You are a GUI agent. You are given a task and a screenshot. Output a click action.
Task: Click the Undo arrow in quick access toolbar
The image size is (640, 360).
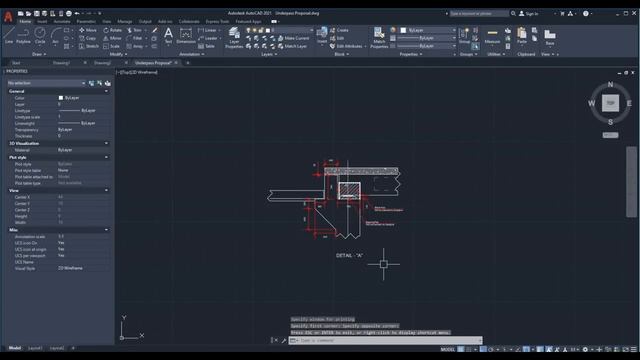tap(77, 13)
